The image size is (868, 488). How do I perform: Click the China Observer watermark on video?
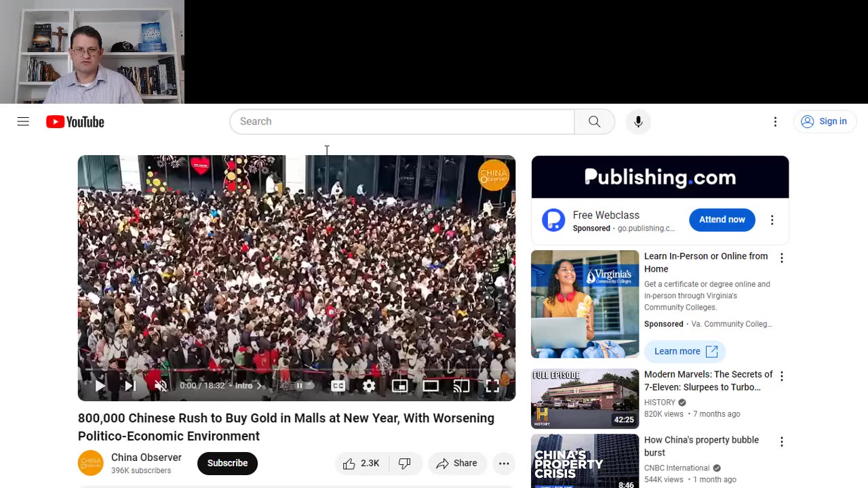click(x=494, y=176)
